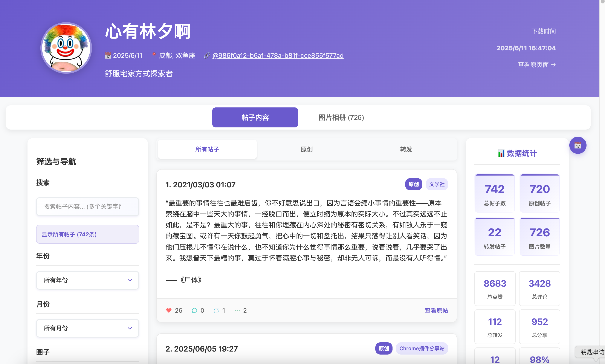
Task: Switch to the 图片相册 (726) tab
Action: (x=341, y=118)
